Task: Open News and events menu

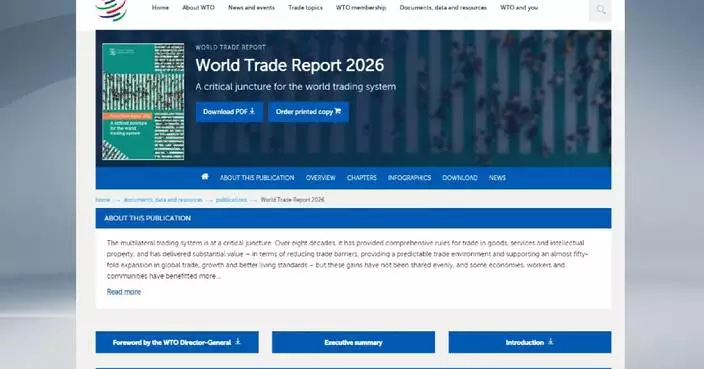Action: (x=251, y=8)
